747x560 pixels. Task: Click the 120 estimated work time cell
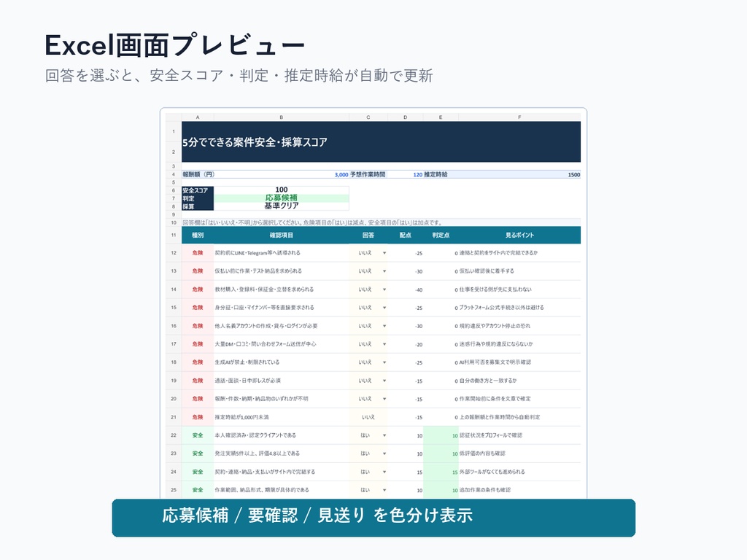pos(406,175)
